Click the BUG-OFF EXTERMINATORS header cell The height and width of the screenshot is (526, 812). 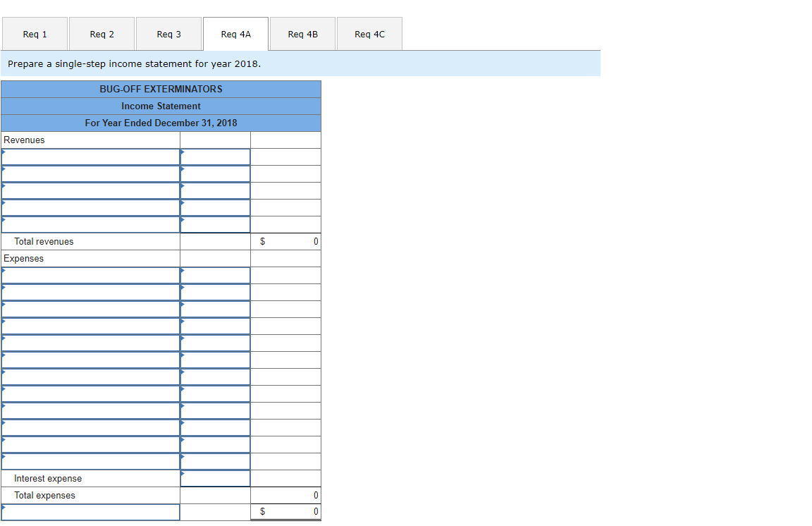(x=161, y=89)
